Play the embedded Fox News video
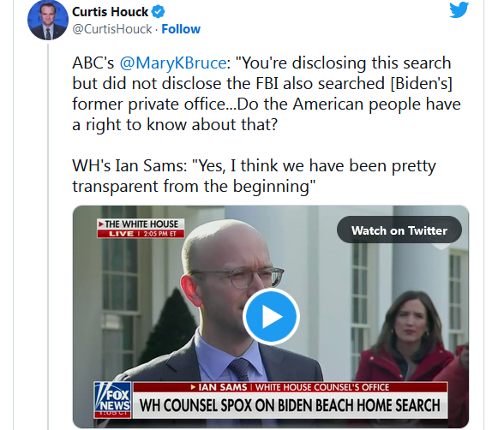This screenshot has width=504, height=430. click(271, 317)
